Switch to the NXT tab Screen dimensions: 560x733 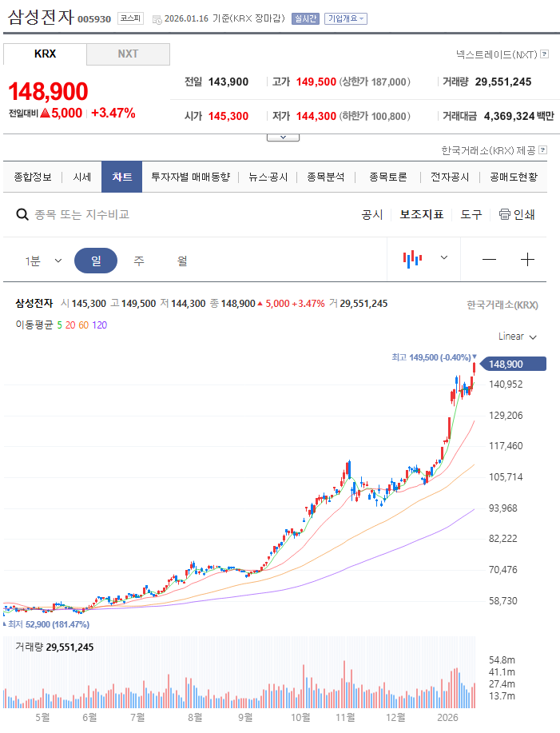[128, 54]
